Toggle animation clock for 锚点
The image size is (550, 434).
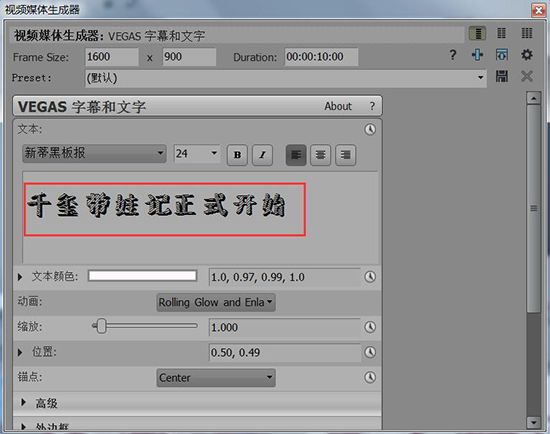370,378
